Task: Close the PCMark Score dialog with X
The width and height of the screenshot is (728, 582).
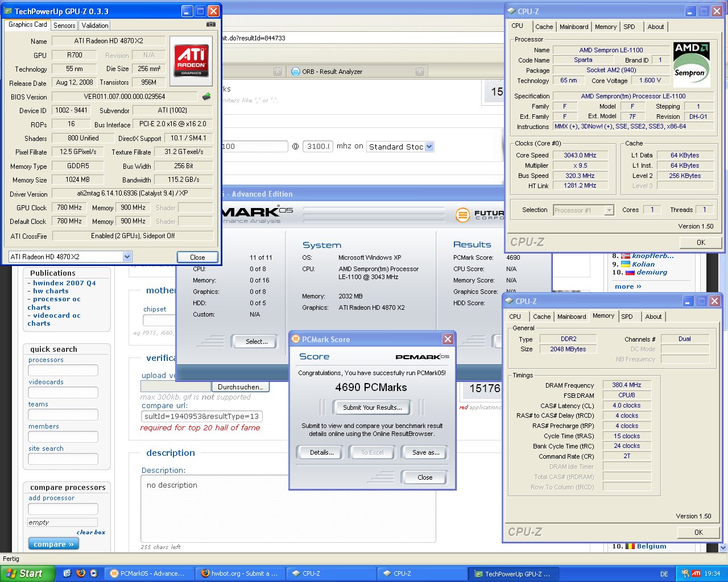Action: coord(448,339)
